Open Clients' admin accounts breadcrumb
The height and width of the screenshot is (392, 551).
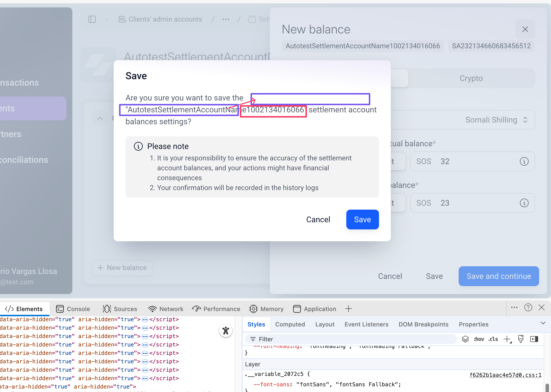tap(160, 19)
